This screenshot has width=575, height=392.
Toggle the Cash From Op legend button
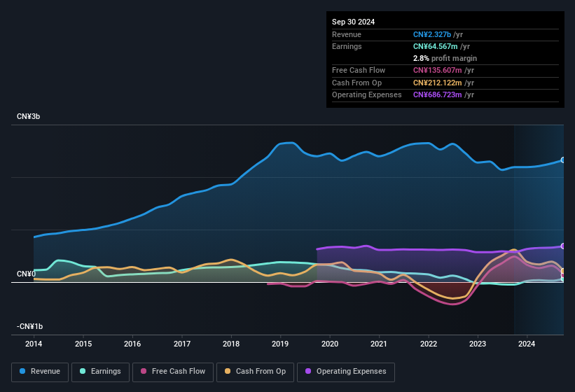[255, 372]
